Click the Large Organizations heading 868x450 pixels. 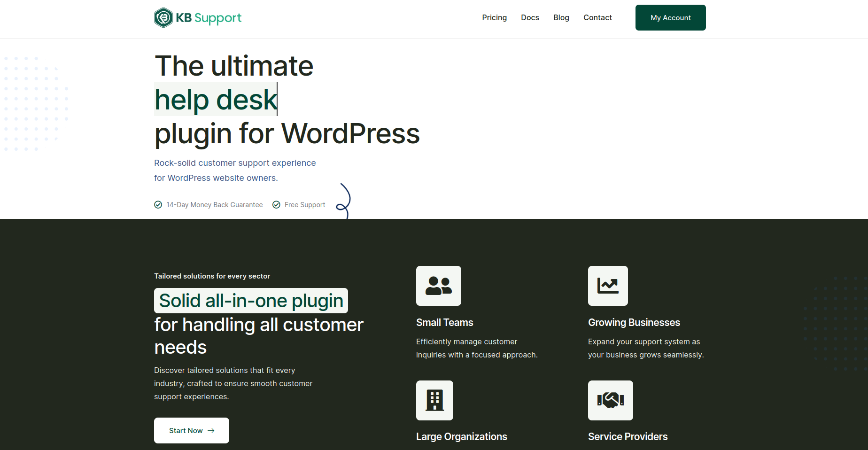[x=462, y=437]
